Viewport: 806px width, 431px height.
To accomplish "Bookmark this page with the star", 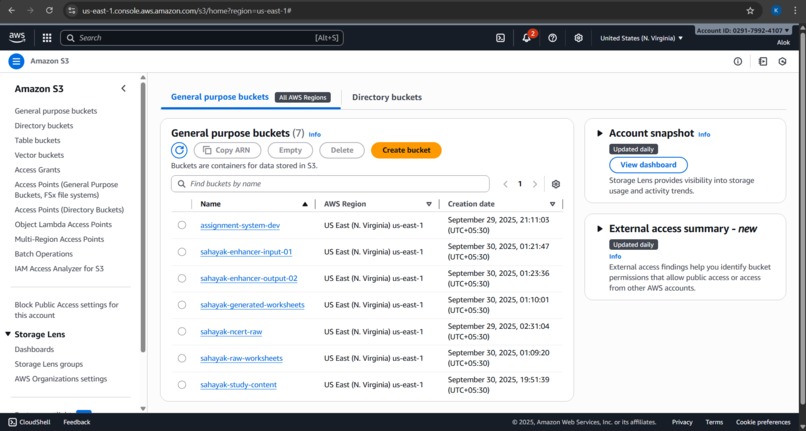I will click(750, 10).
